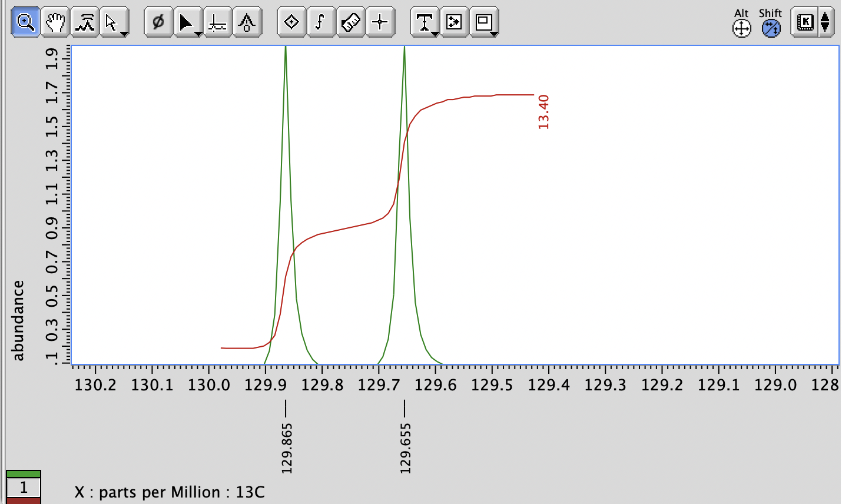
Task: Select data slot 1 thumbnail
Action: 22,487
